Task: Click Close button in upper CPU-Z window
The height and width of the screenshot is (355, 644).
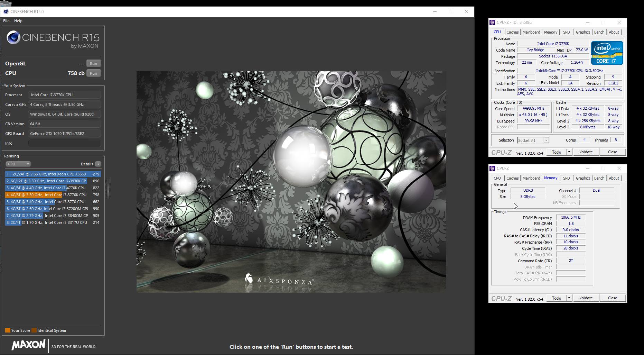Action: pyautogui.click(x=613, y=152)
